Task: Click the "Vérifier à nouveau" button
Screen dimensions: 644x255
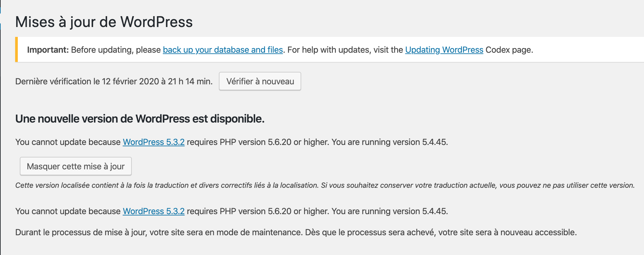Action: 260,81
